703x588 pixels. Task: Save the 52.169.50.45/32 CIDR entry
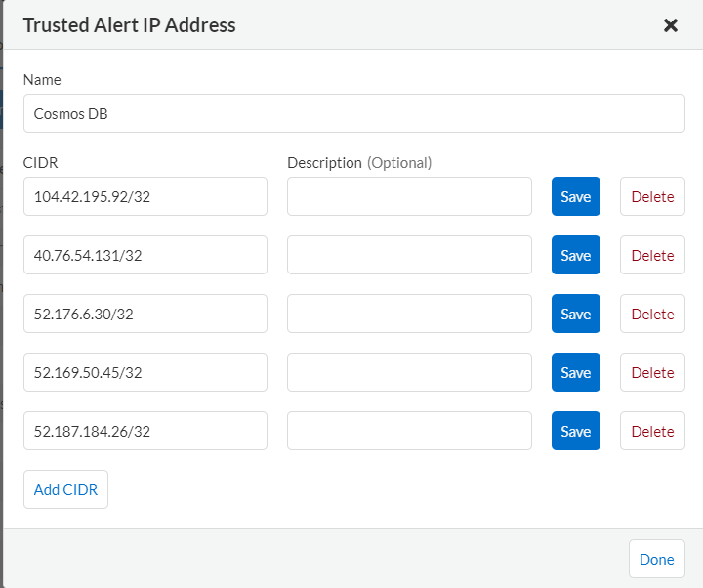click(576, 372)
